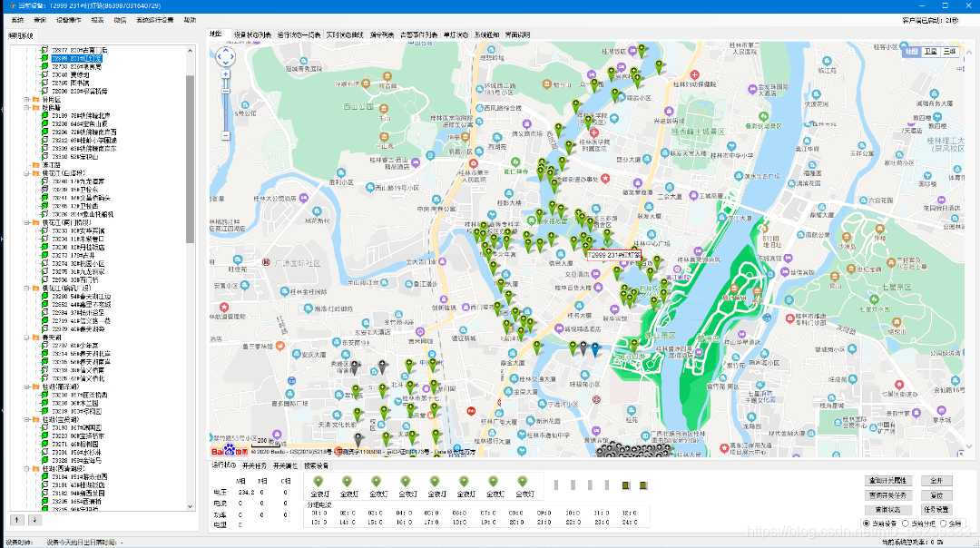This screenshot has height=548, width=980.
Task: Select the 全部 radio button
Action: coord(944,524)
